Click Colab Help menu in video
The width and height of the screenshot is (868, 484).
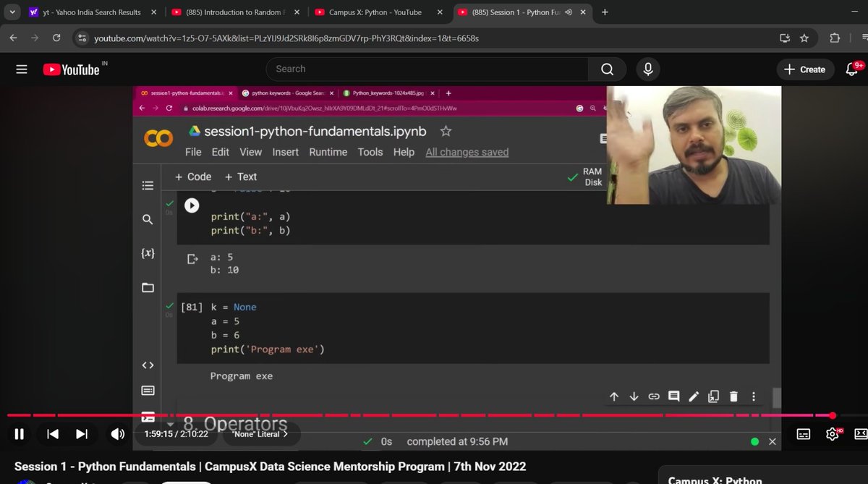pyautogui.click(x=404, y=152)
